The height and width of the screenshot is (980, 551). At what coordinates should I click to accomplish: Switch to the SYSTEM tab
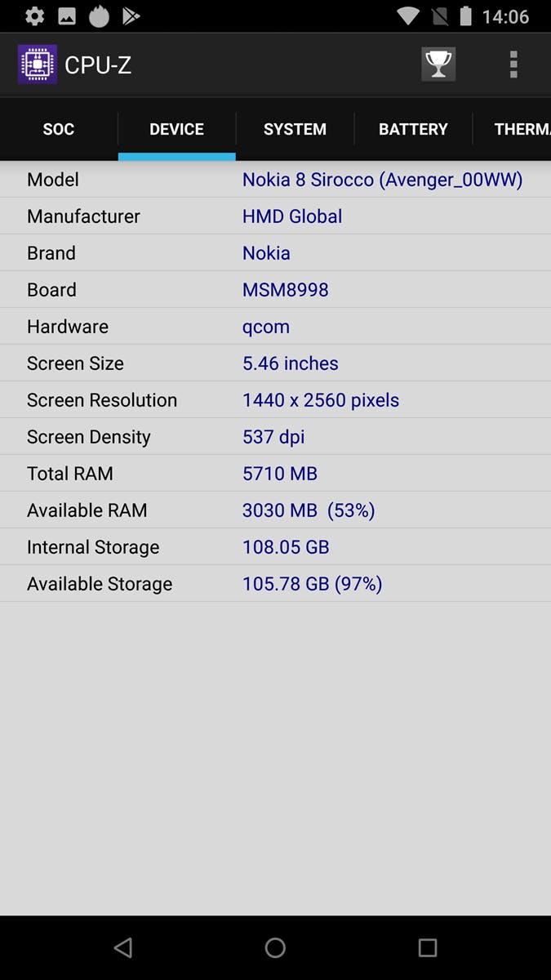[x=295, y=129]
